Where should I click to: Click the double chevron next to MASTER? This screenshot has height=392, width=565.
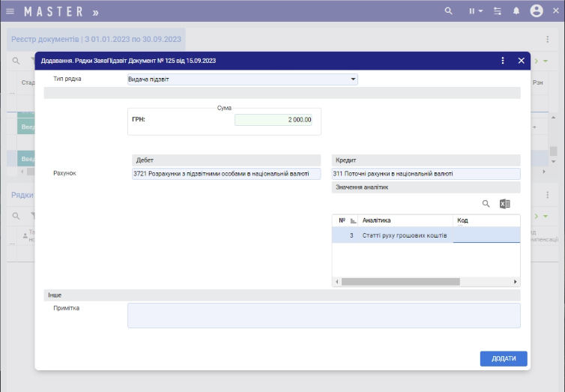pyautogui.click(x=95, y=12)
